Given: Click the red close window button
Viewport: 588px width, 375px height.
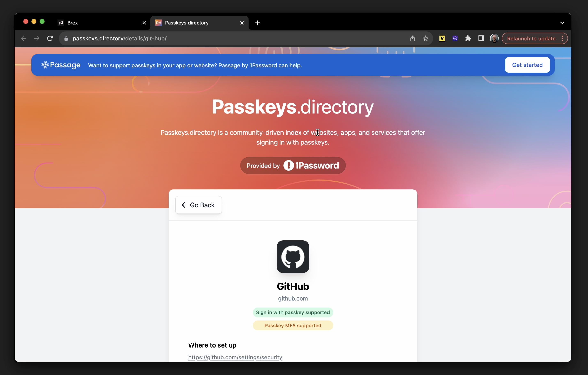Looking at the screenshot, I should pos(26,22).
